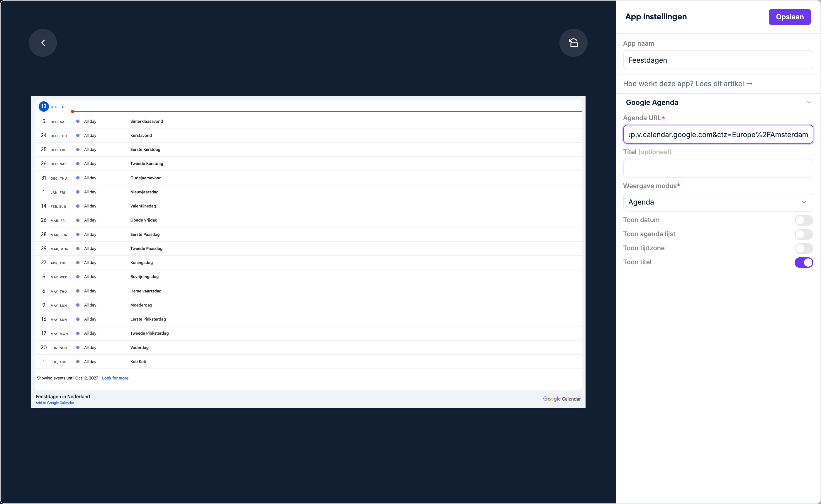Image resolution: width=821 pixels, height=504 pixels.
Task: Edit the App naam field Feestdagen
Action: (x=718, y=60)
